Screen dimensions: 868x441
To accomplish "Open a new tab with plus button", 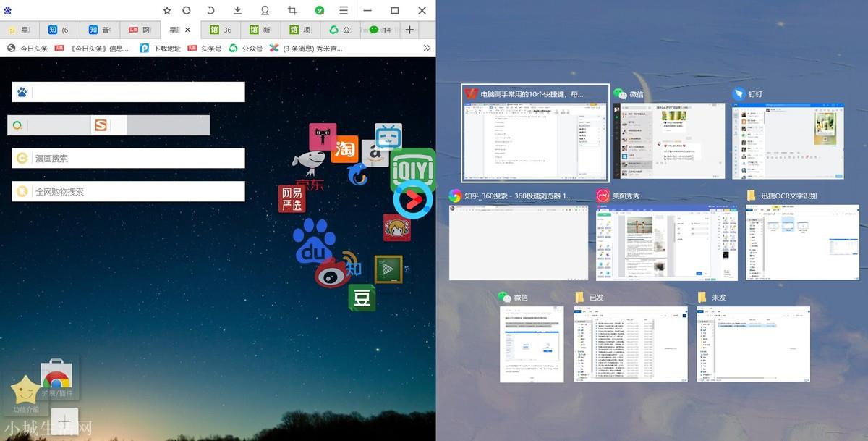I will pyautogui.click(x=409, y=30).
